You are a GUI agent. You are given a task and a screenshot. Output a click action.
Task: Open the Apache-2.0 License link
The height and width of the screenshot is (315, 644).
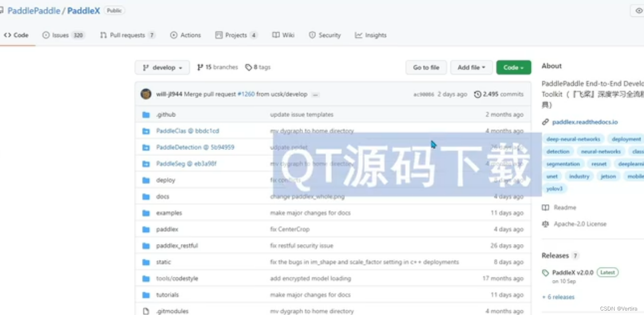575,224
